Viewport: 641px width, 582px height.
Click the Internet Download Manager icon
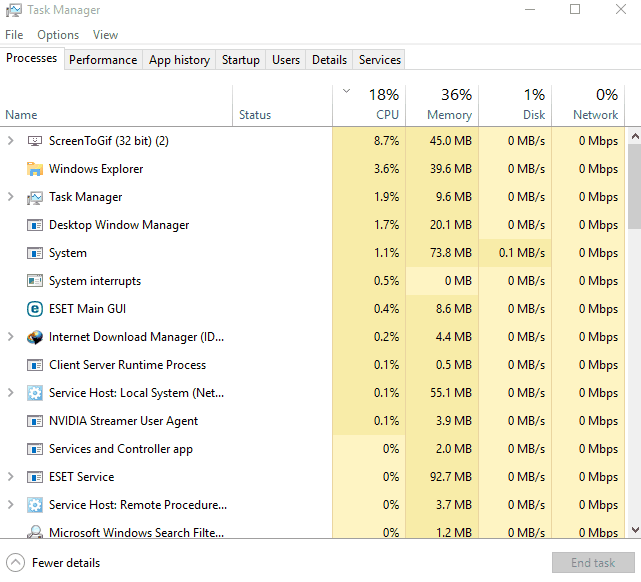pyautogui.click(x=35, y=337)
